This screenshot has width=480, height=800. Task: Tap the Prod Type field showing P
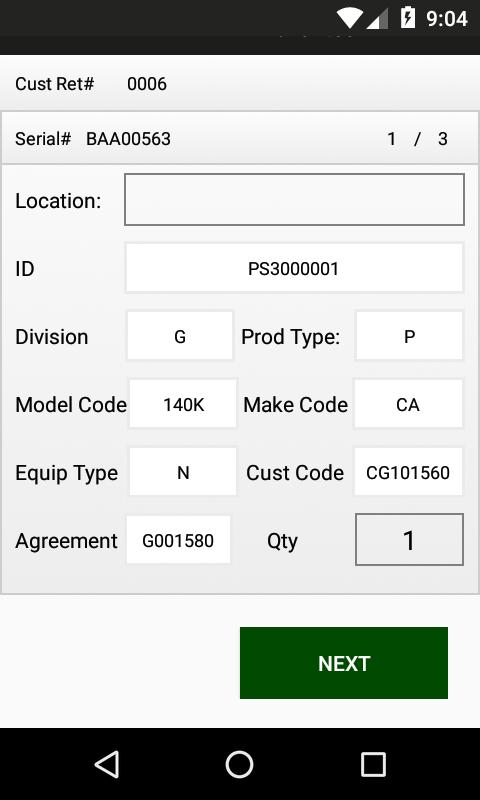(x=409, y=336)
